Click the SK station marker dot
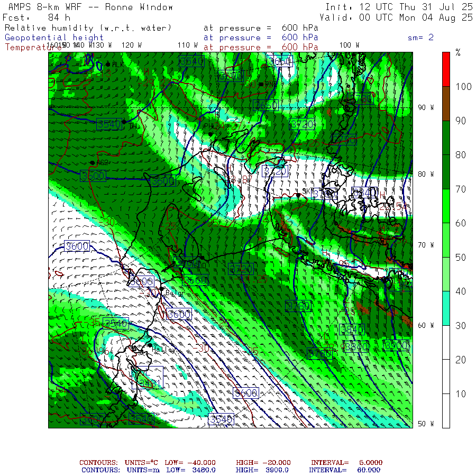Screen dimensions: 476x476 pyautogui.click(x=298, y=195)
